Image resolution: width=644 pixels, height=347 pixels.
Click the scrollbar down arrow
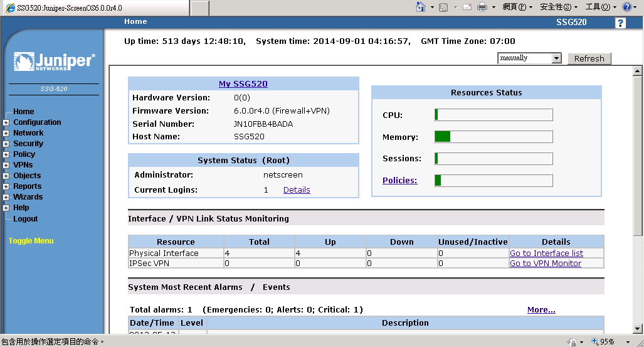(x=637, y=329)
